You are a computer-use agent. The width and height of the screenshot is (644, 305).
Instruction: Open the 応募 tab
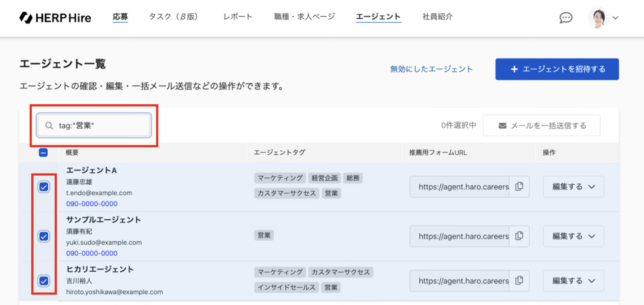click(x=120, y=17)
